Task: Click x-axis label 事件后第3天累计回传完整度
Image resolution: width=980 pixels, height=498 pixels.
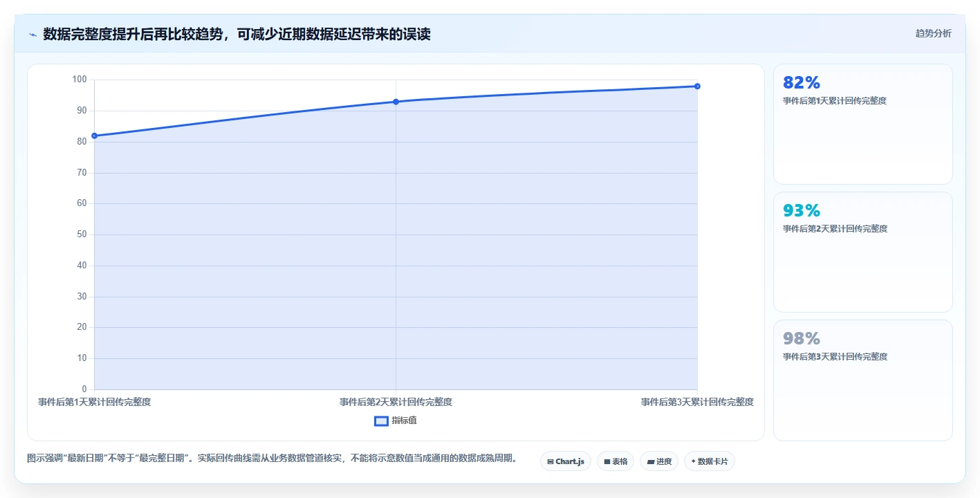Action: [697, 402]
